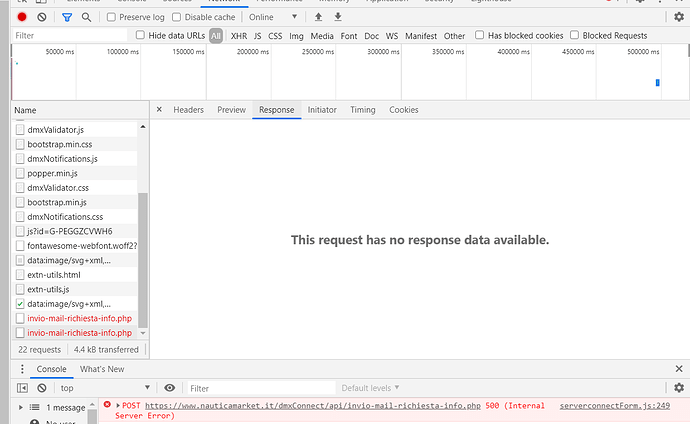Export HAR file with download arrow

click(x=338, y=17)
